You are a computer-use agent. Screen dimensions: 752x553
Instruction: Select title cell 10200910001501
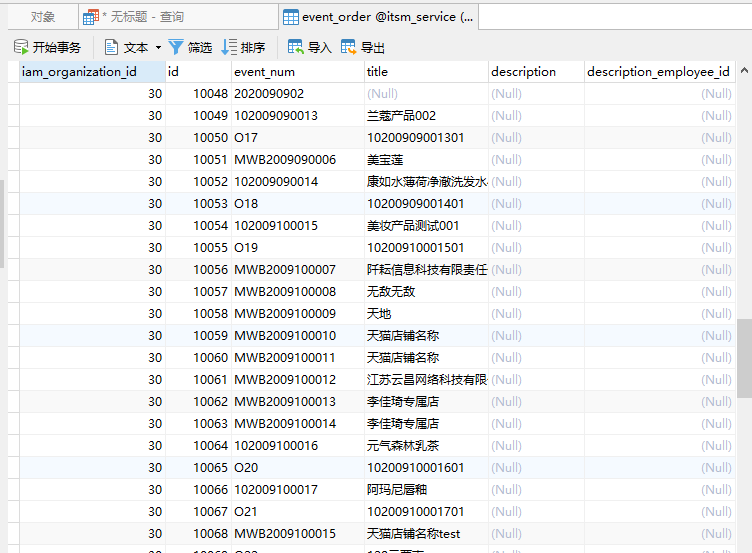click(426, 247)
